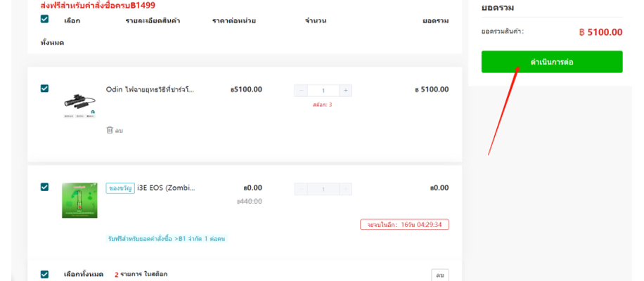Open the Odin product name link

[x=150, y=90]
